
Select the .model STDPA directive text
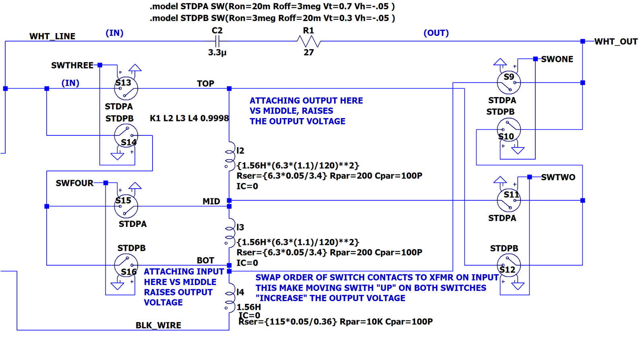(x=272, y=6)
